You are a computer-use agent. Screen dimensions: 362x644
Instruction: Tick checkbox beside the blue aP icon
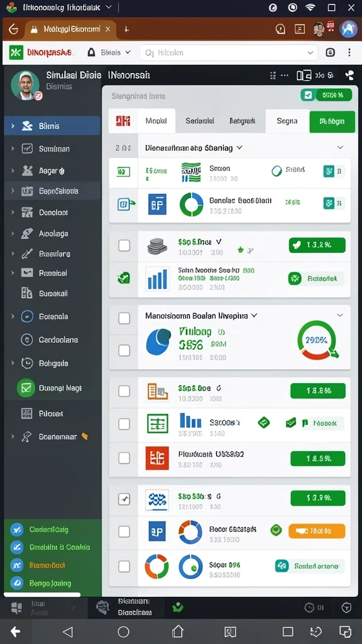click(124, 531)
